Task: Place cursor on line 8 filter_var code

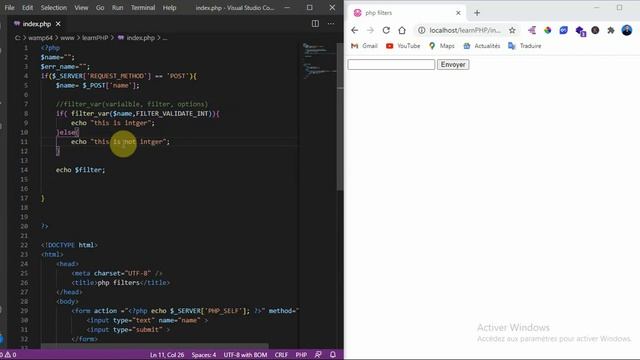Action: tap(138, 113)
